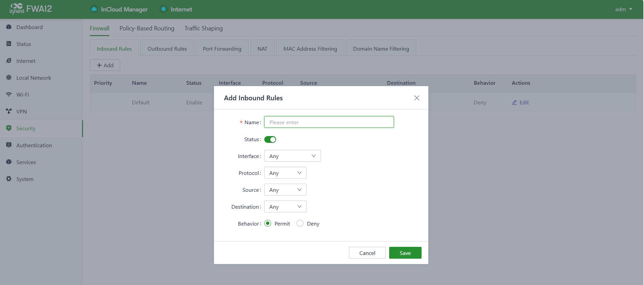Click the Services cube icon
Screen dimensions: 644x285
click(9, 162)
